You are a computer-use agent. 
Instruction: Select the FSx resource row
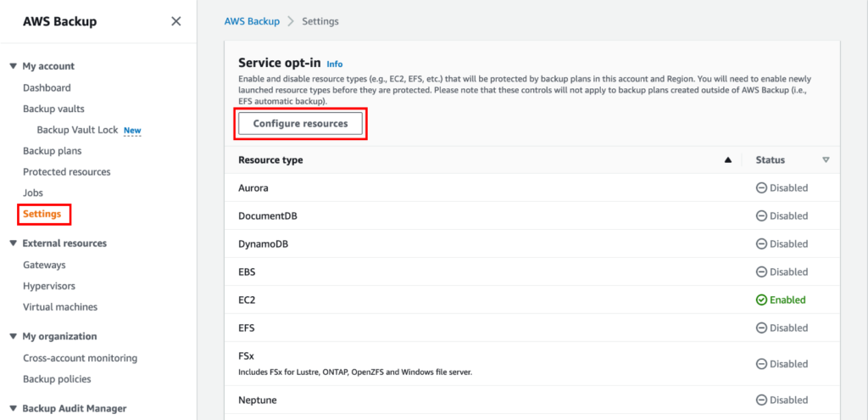coord(532,364)
